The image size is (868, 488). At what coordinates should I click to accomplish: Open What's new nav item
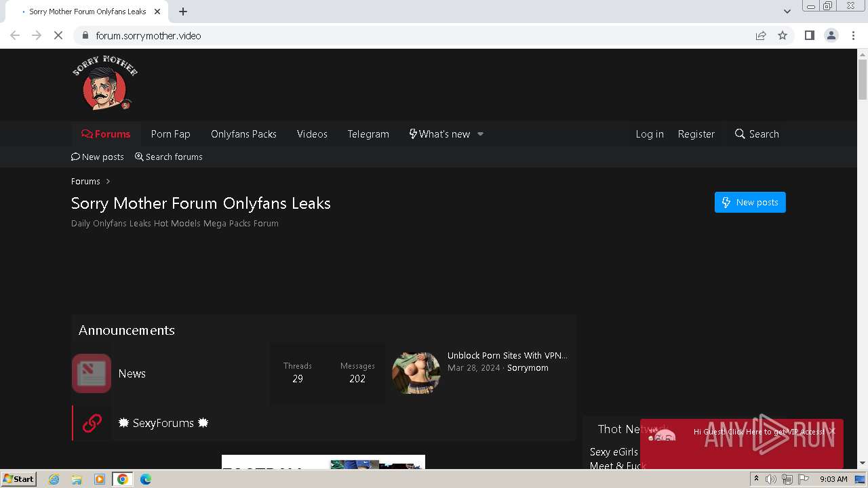[439, 134]
